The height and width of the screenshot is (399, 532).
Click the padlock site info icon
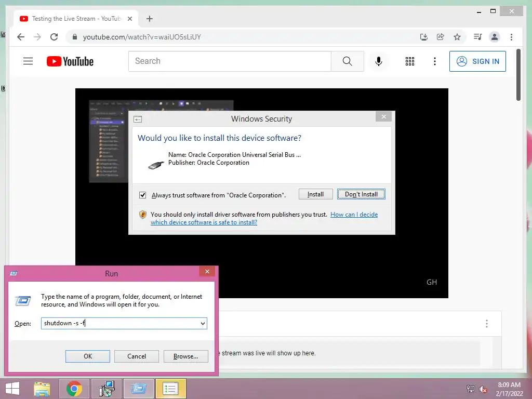[75, 37]
